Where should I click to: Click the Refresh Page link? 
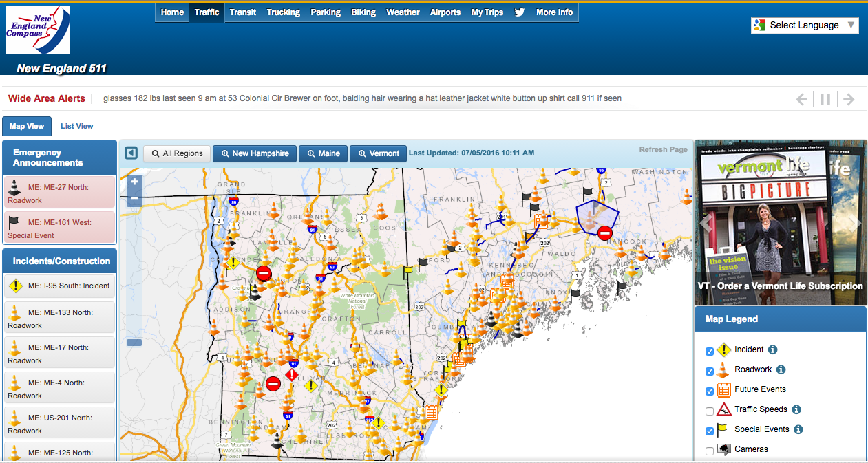click(x=663, y=149)
